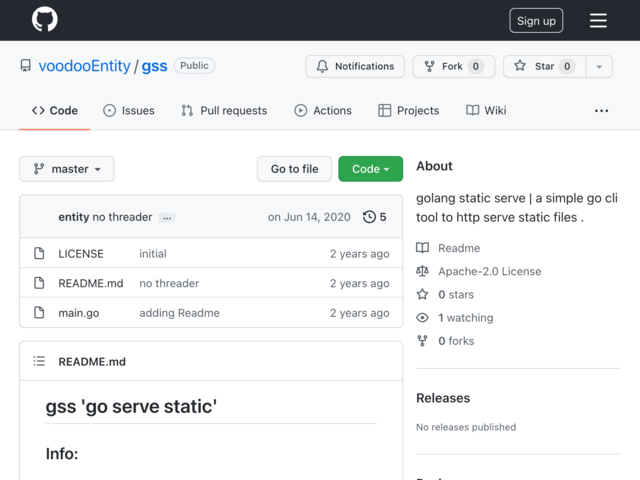Open the hamburger navigation menu
This screenshot has width=640, height=480.
[x=598, y=20]
